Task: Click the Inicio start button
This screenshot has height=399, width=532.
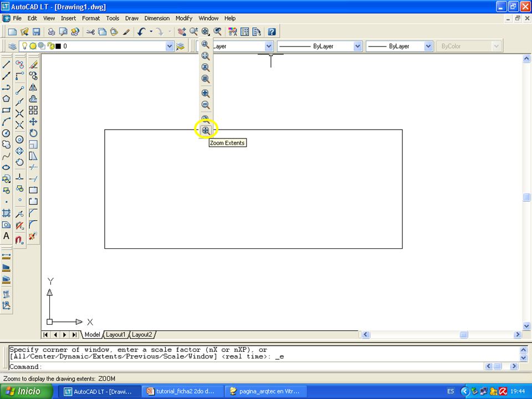Action: (27, 391)
